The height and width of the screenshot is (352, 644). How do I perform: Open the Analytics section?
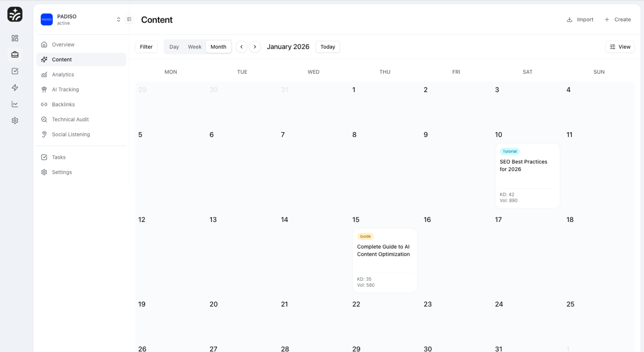pos(63,74)
